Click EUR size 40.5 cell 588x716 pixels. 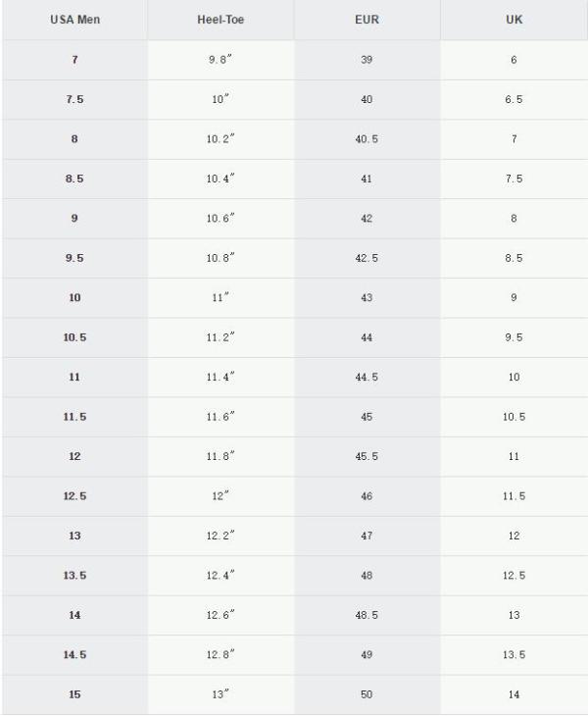367,139
